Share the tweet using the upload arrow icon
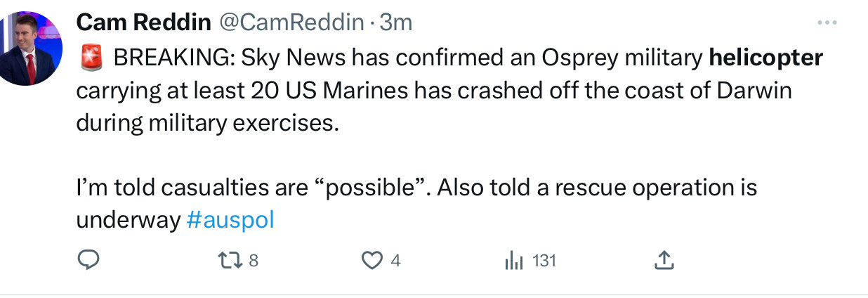 (664, 261)
